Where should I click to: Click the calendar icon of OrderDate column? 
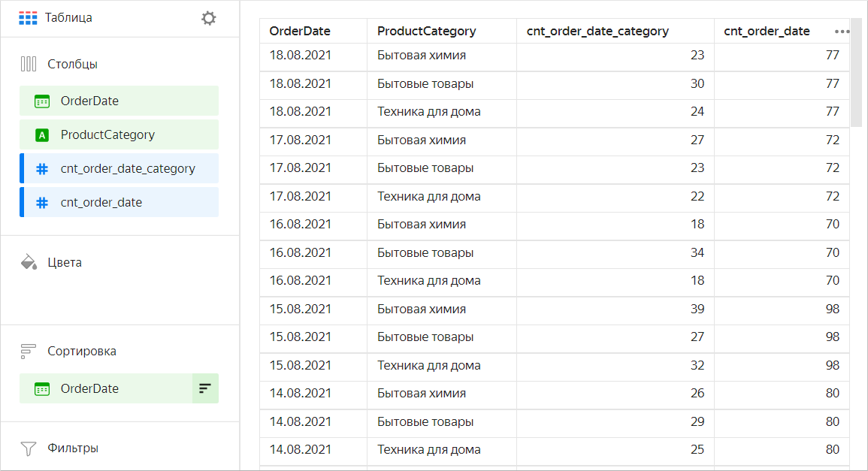coord(42,101)
